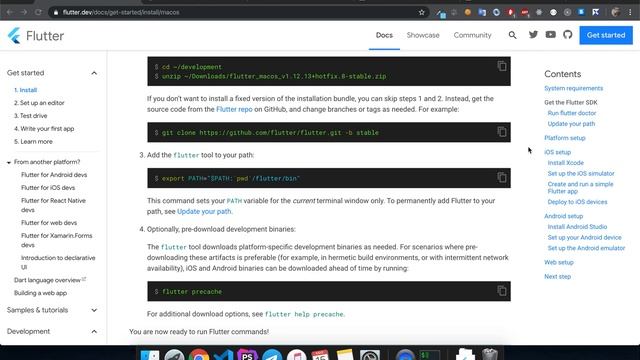Bookmark this page with the star icon
The height and width of the screenshot is (360, 640).
click(422, 12)
